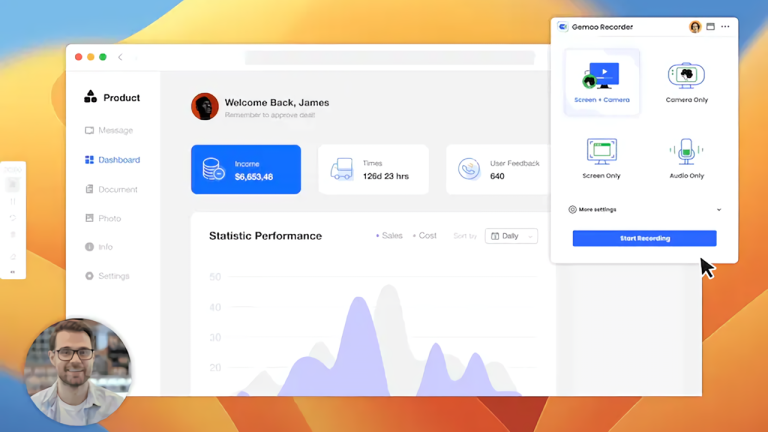Select Screen + Camera recording mode

[601, 82]
